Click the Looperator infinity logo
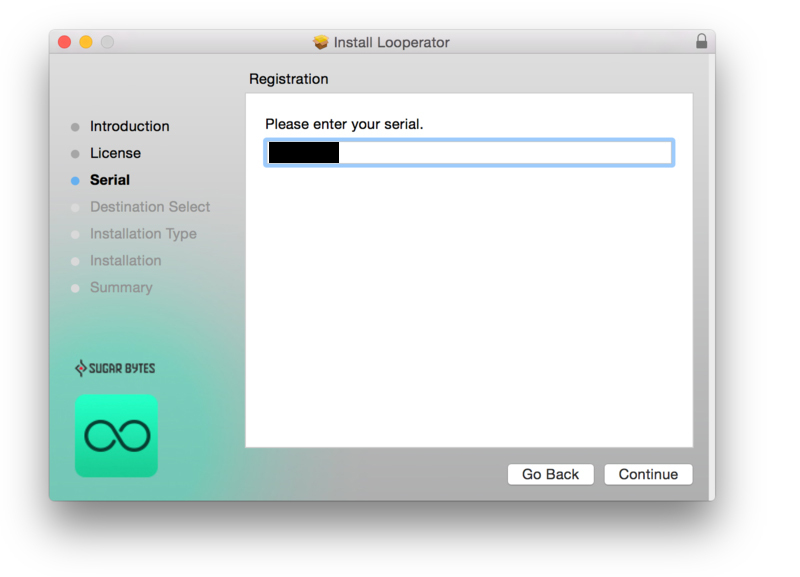The height and width of the screenshot is (577, 800). pyautogui.click(x=116, y=436)
